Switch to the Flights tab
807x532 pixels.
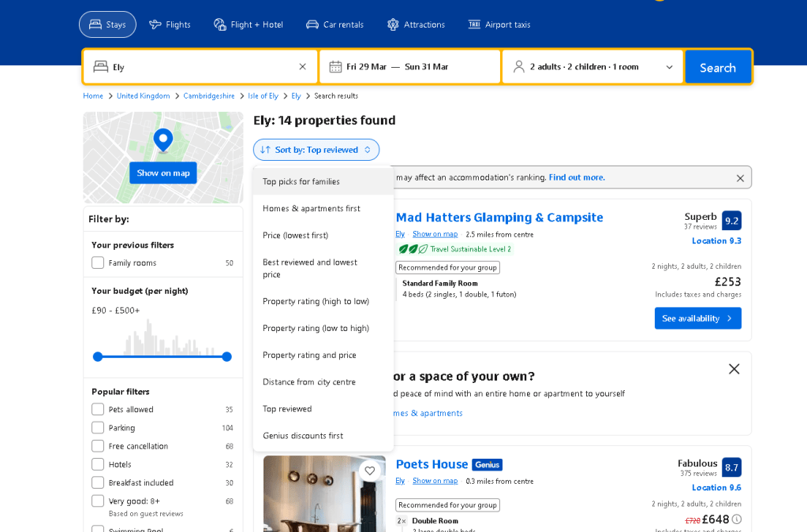(x=170, y=24)
